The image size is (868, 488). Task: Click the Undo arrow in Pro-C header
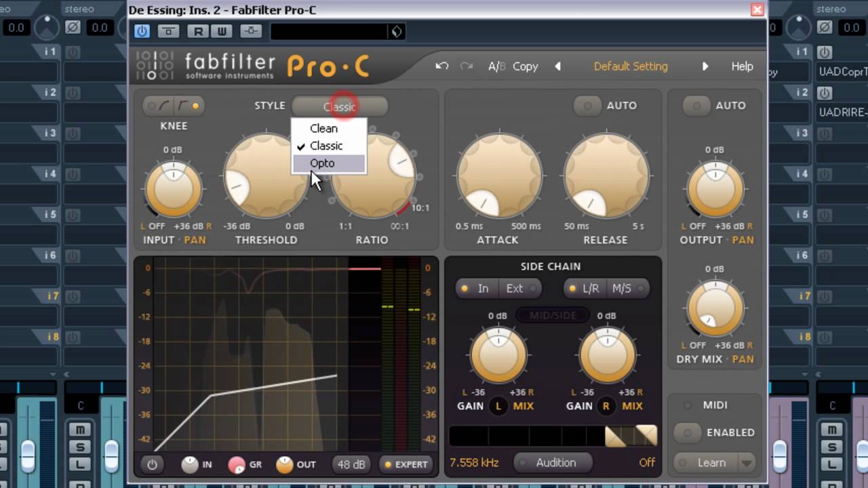point(442,66)
